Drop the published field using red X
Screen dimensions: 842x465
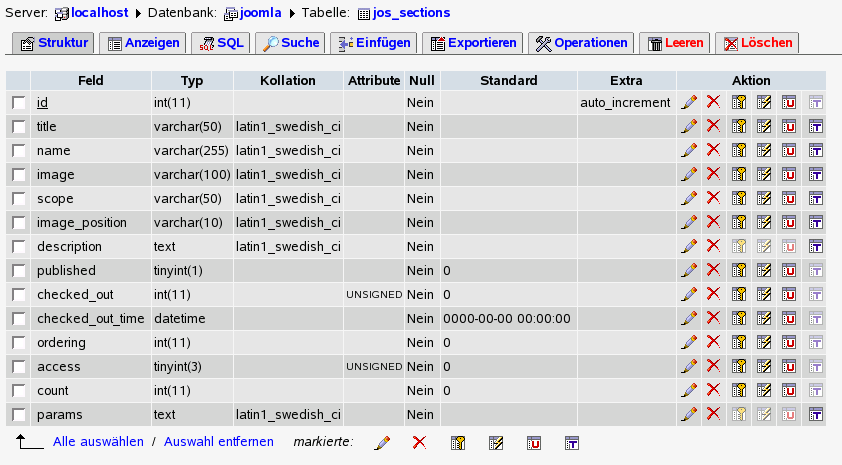(713, 270)
